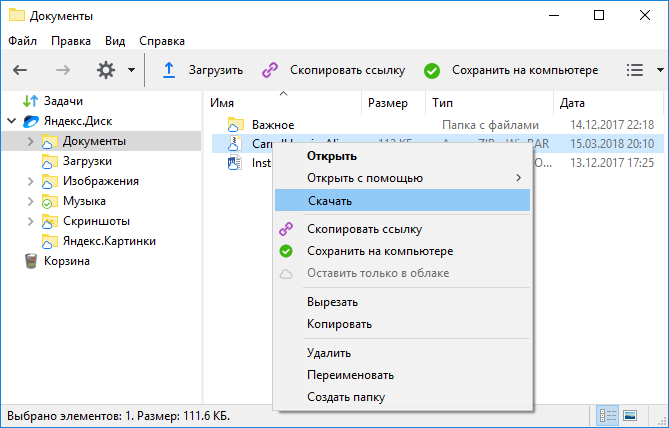Viewport: 669px width, 428px height.
Task: Switch to thumbnail view in status bar
Action: [x=631, y=415]
